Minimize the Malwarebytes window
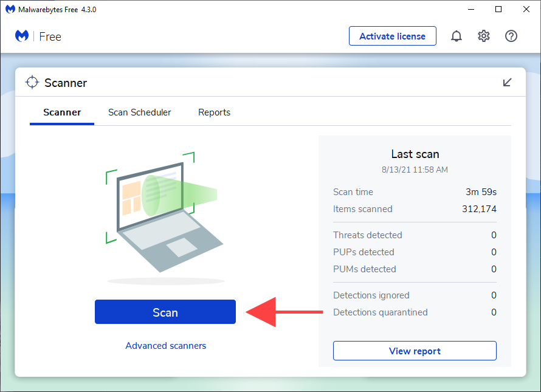Viewport: 541px width, 392px height. coord(471,9)
